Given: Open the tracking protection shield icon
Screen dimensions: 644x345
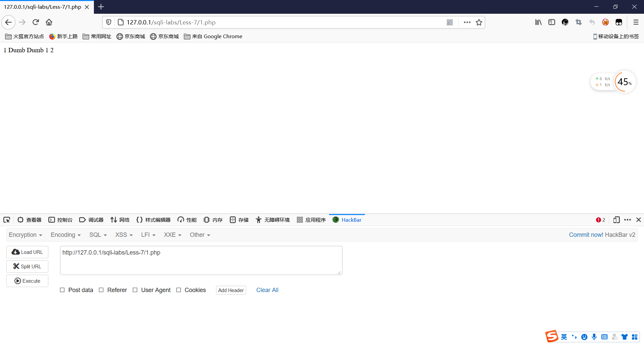Looking at the screenshot, I should pyautogui.click(x=109, y=22).
